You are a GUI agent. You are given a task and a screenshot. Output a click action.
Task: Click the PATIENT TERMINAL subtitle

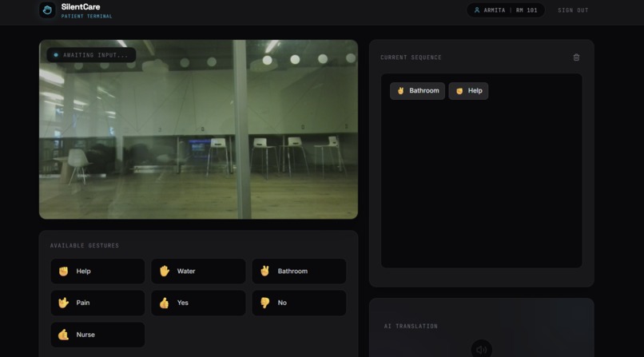click(x=86, y=17)
